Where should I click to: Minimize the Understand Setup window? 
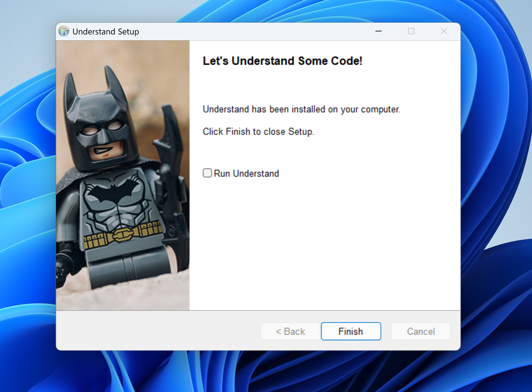(x=378, y=31)
